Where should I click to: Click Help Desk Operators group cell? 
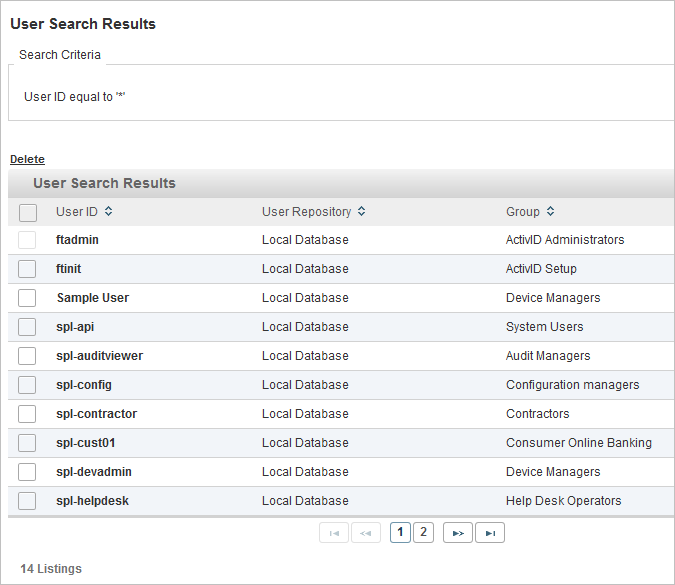(x=564, y=501)
